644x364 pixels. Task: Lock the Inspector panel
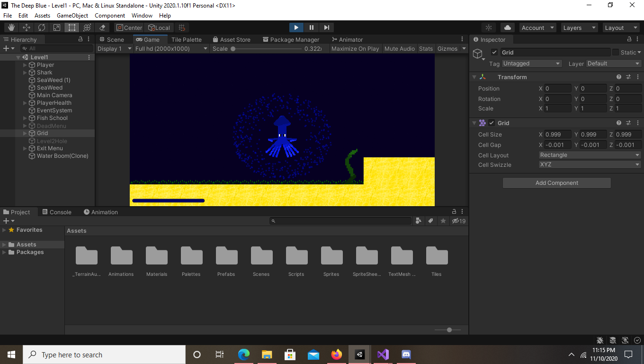pyautogui.click(x=629, y=39)
